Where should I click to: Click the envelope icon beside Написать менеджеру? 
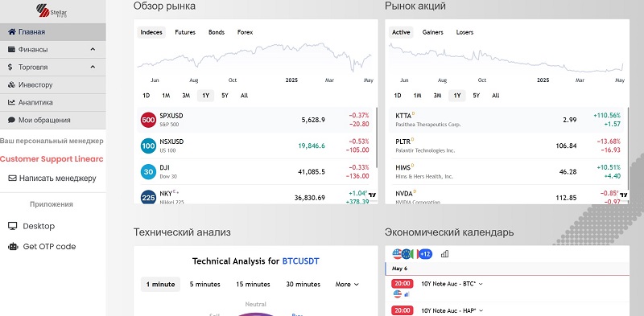coord(12,179)
